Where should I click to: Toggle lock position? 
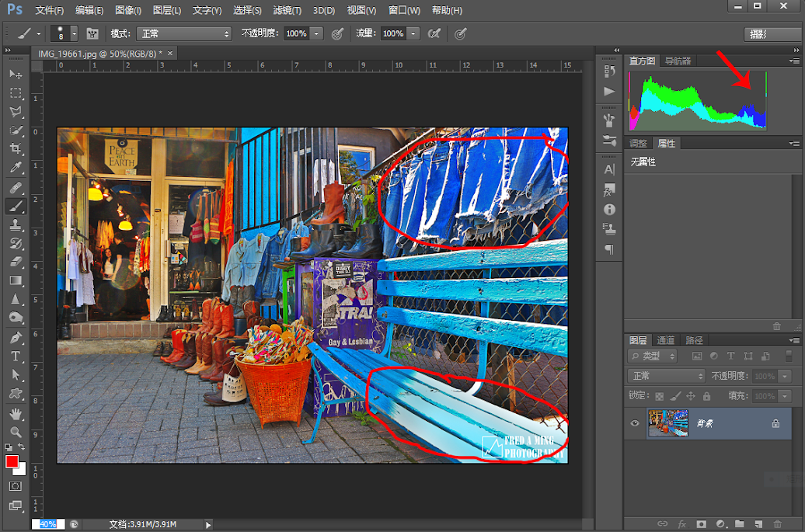point(691,396)
